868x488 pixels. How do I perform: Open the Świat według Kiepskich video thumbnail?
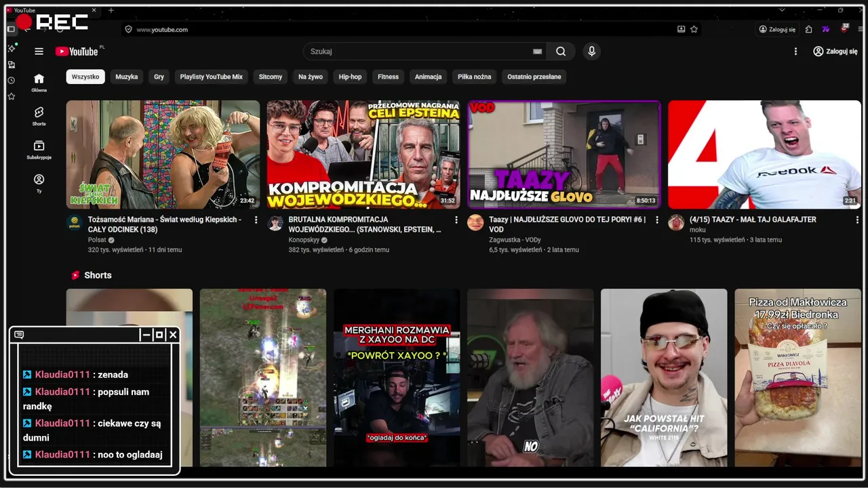coord(163,155)
